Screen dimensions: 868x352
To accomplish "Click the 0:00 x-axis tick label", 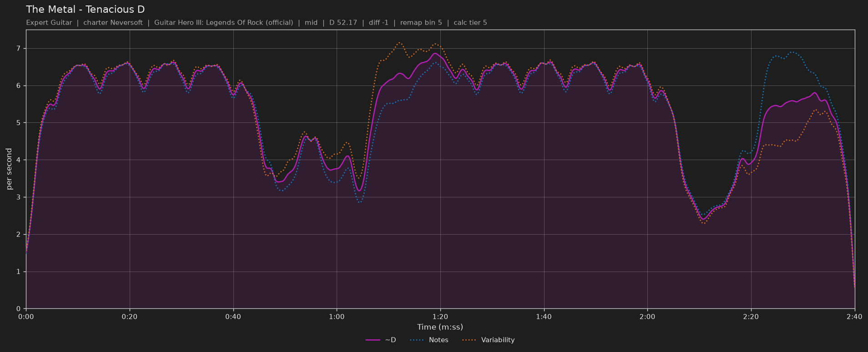I will (x=26, y=317).
